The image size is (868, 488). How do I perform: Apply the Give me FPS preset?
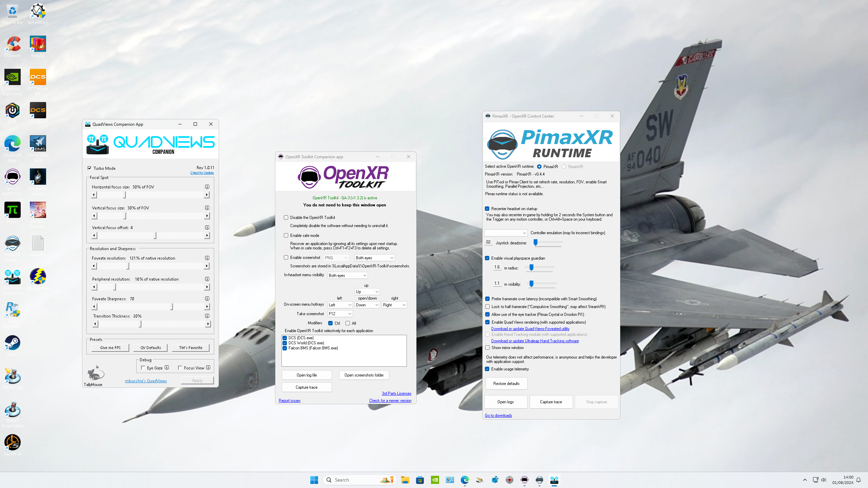coord(110,348)
